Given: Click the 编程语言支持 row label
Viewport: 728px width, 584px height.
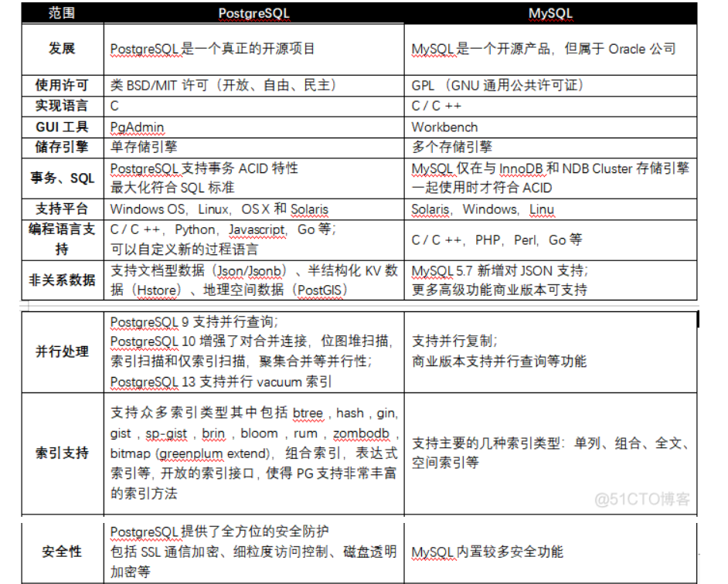Looking at the screenshot, I should tap(62, 239).
